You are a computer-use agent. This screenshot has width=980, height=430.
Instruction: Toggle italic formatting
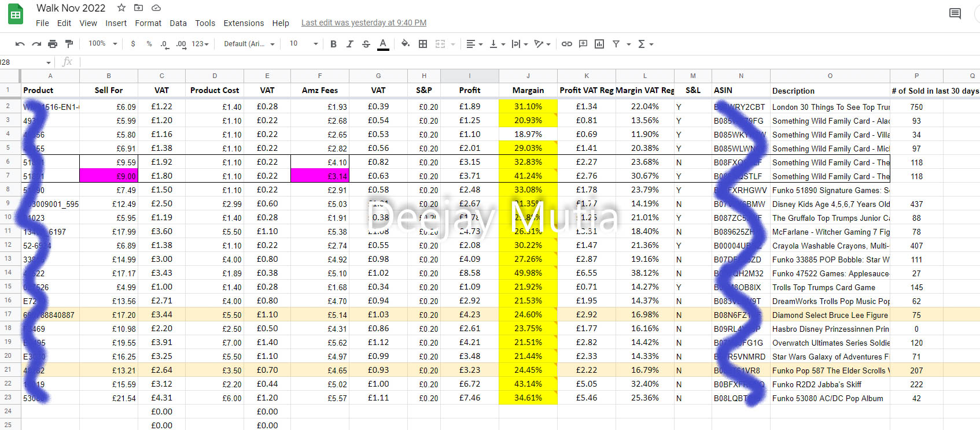(349, 44)
